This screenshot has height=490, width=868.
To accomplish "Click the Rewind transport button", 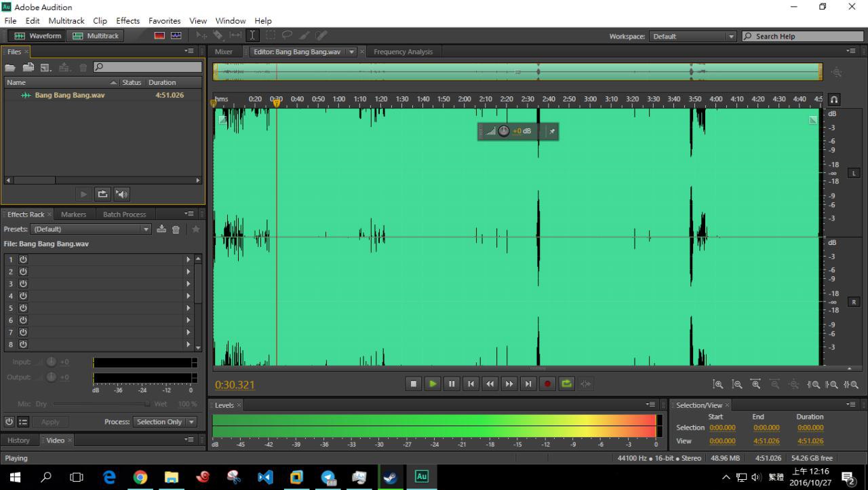I will [490, 383].
